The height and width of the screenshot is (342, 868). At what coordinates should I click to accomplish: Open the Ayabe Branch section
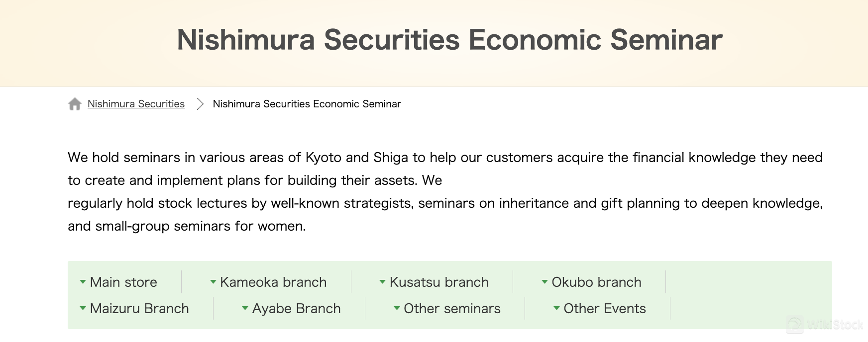pos(296,308)
